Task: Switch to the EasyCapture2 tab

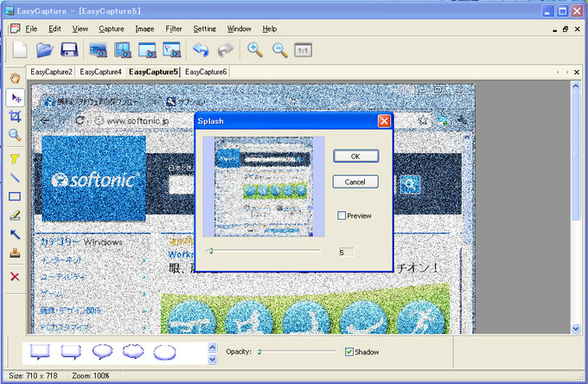Action: [51, 72]
